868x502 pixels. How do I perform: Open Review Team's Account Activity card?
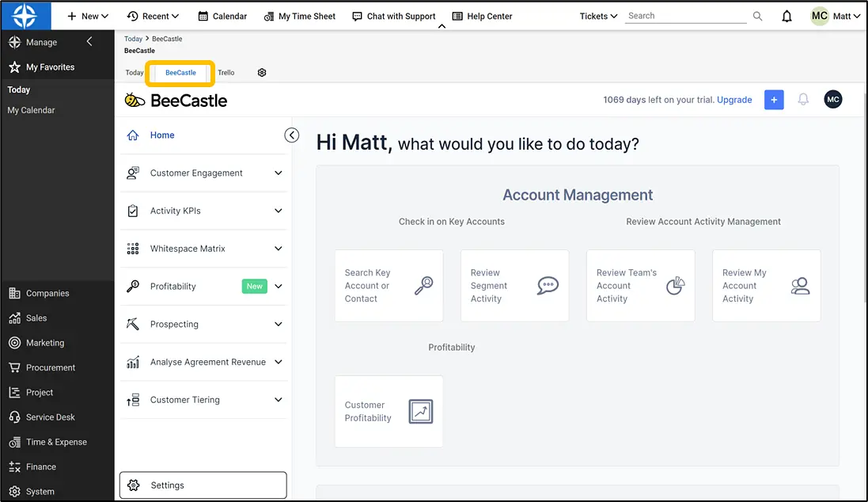pos(640,285)
